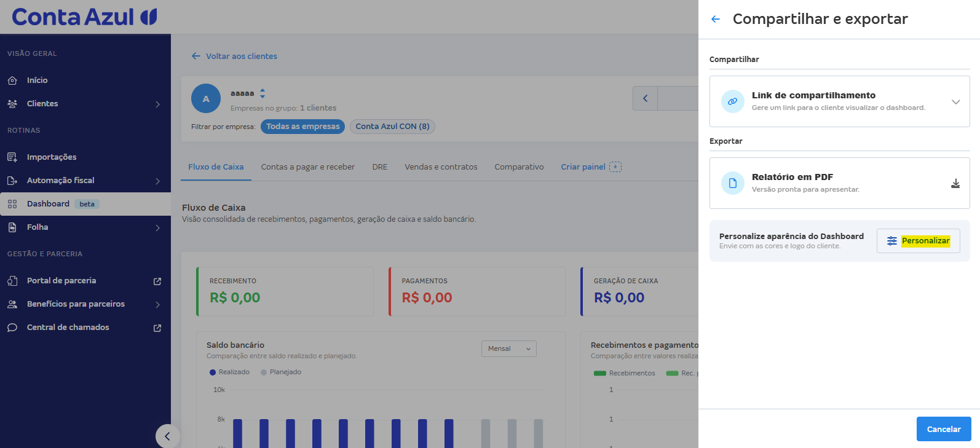
Task: Click the Portal de parceria icon
Action: tap(12, 281)
